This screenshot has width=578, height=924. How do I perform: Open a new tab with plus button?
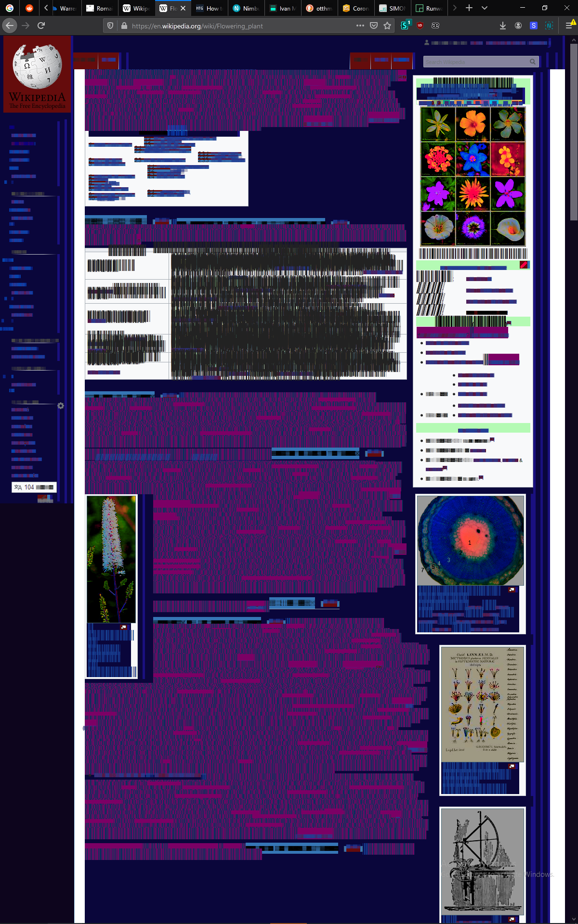469,8
